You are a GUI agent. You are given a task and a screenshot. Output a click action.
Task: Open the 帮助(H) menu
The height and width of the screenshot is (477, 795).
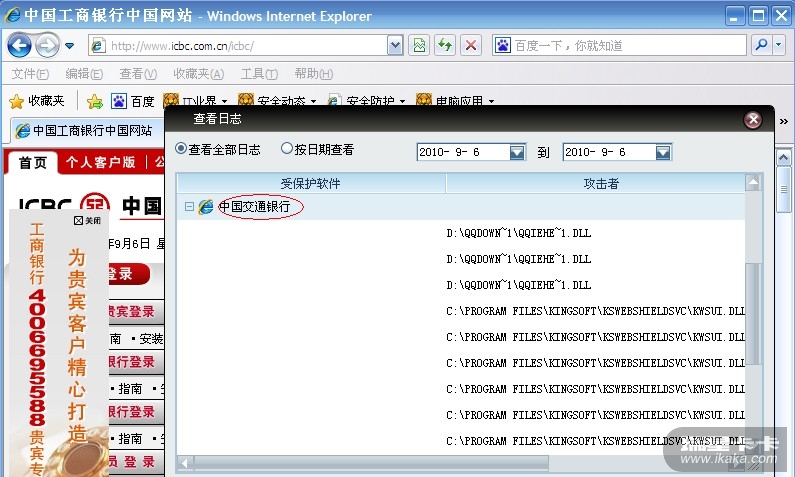click(314, 74)
